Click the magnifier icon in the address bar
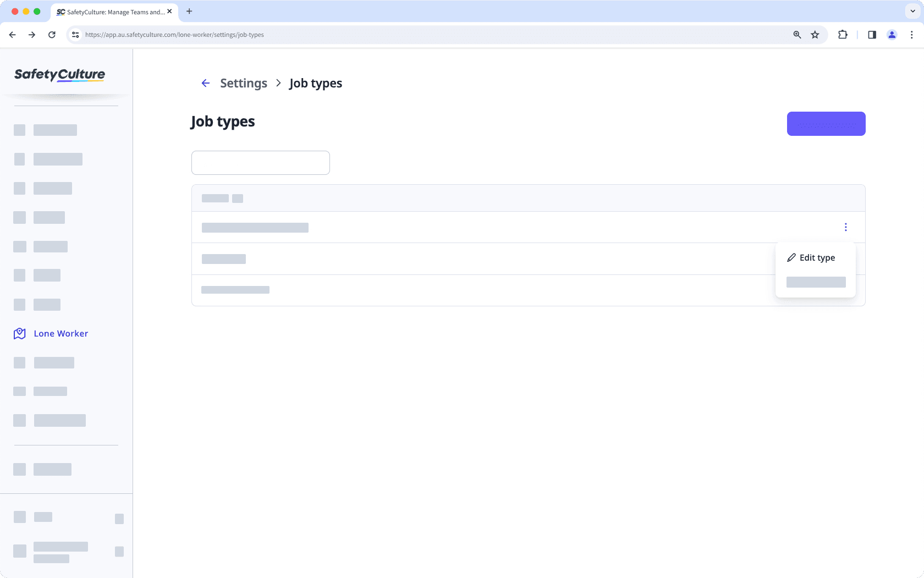The width and height of the screenshot is (924, 578). (x=797, y=35)
